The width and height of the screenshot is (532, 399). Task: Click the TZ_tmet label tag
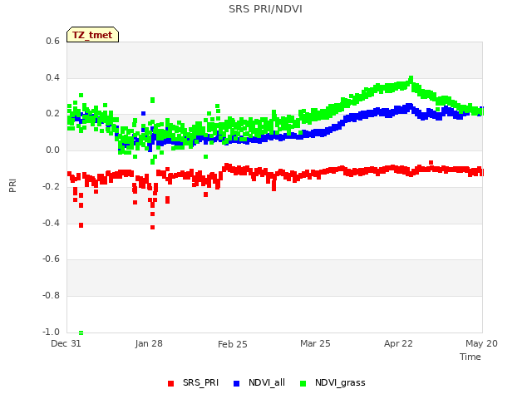coord(92,35)
